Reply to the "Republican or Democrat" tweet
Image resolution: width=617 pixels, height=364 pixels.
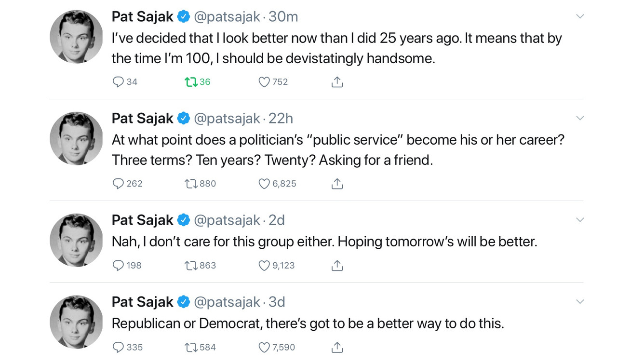118,348
